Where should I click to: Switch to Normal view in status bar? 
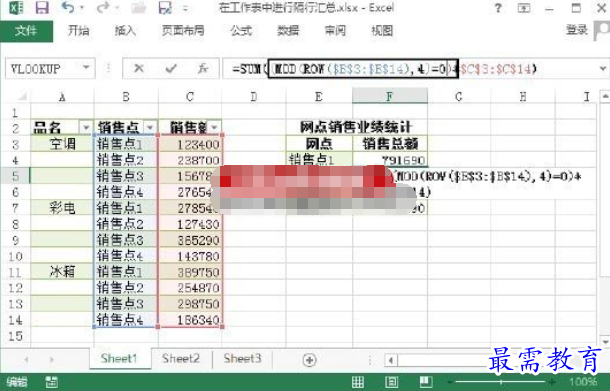[358, 382]
